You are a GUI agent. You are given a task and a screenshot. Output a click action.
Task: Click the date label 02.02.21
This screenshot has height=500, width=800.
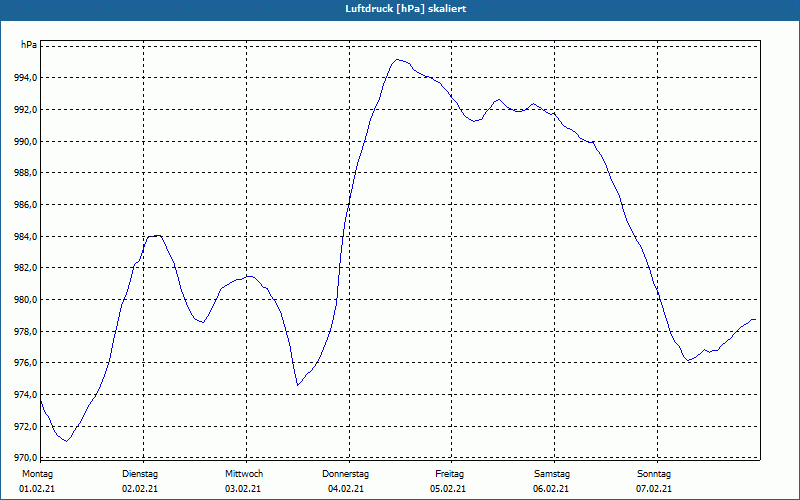pyautogui.click(x=140, y=489)
